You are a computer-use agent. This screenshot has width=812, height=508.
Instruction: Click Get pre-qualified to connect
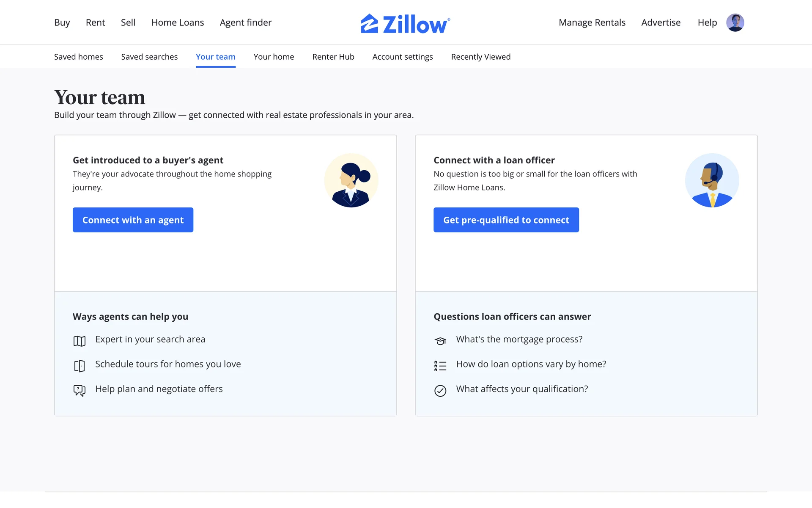coord(506,220)
